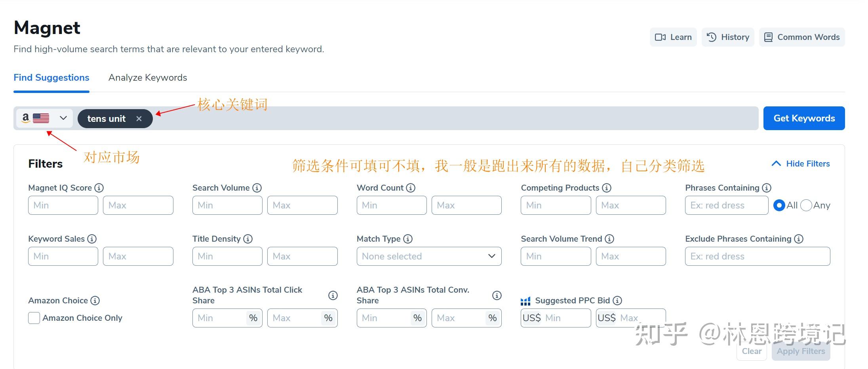Click Search Volume Trend info icon
Screen dimensions: 868x369
[x=609, y=239]
